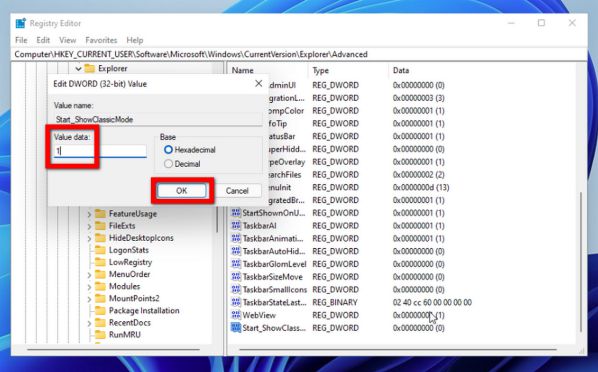This screenshot has width=598, height=372.
Task: Click the TaskbarSmallIcons value icon
Action: pyautogui.click(x=236, y=290)
